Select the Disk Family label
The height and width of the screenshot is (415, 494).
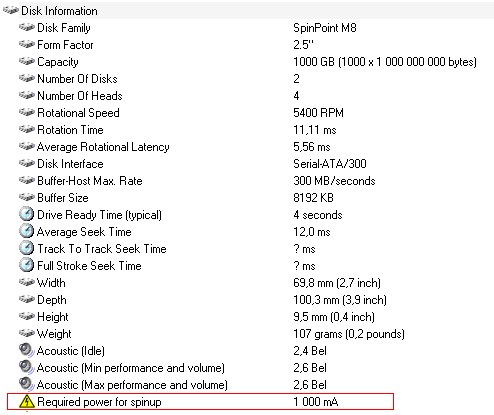pyautogui.click(x=64, y=28)
